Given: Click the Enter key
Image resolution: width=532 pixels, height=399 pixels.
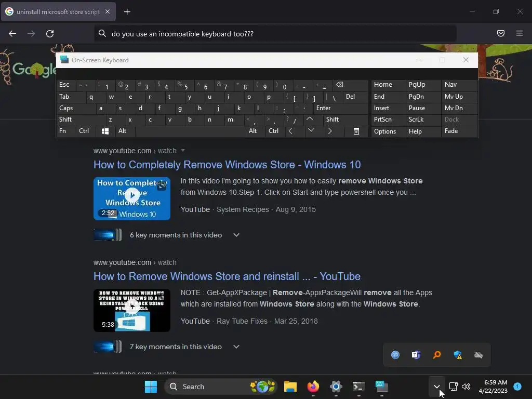Looking at the screenshot, I should click(341, 108).
